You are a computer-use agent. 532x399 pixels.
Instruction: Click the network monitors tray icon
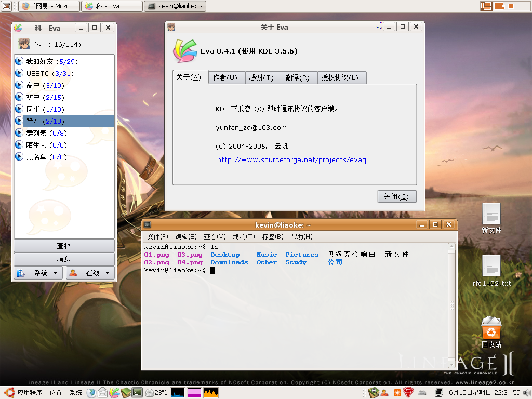438,393
